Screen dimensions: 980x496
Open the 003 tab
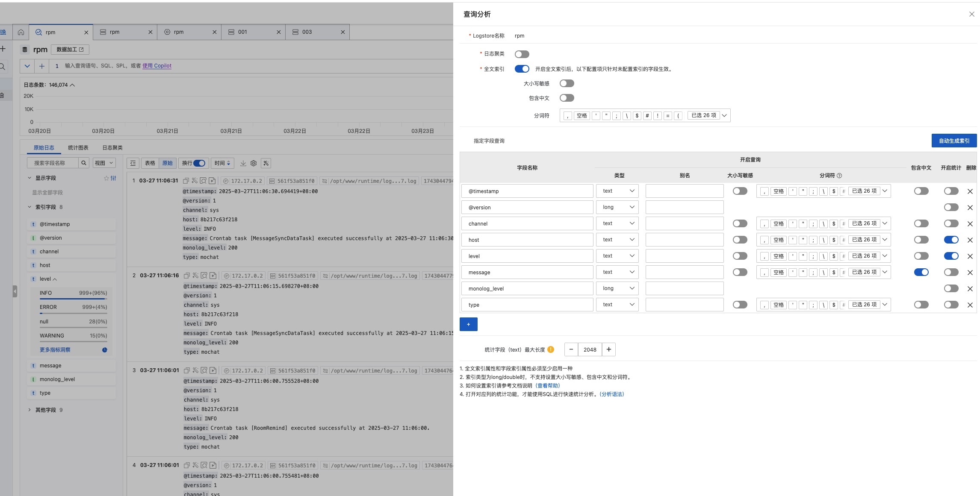click(x=307, y=32)
